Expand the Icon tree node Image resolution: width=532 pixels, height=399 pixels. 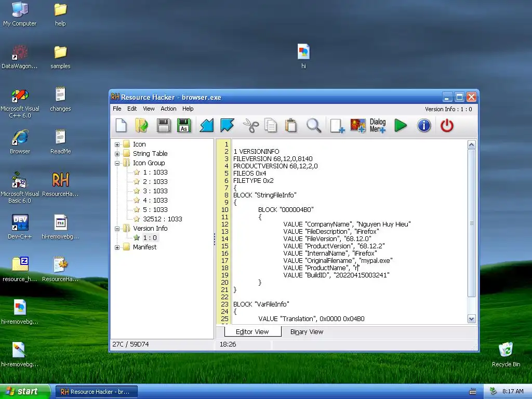117,144
